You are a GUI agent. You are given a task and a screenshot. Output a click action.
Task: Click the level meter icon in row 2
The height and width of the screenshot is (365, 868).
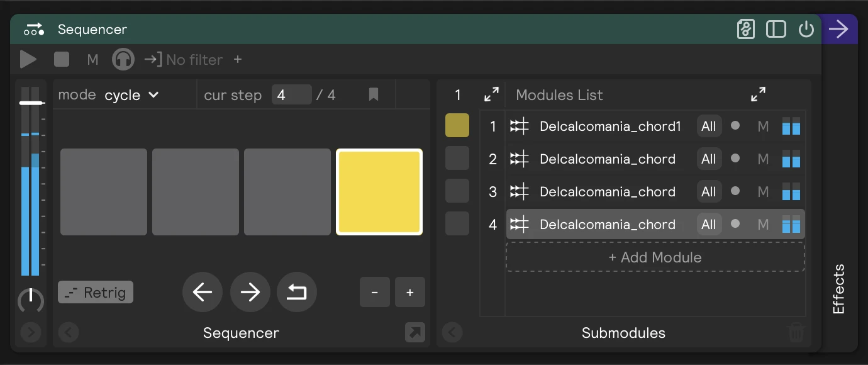point(791,159)
